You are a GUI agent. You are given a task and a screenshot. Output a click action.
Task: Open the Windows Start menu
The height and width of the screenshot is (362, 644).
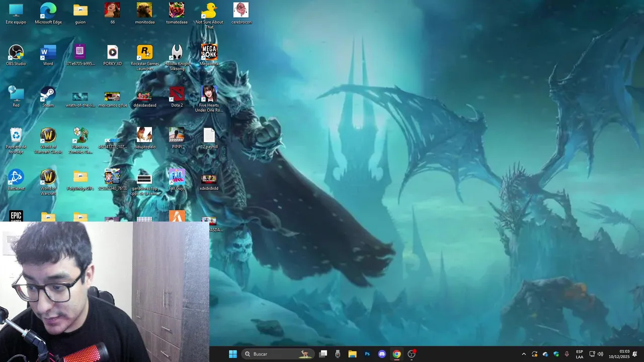click(x=233, y=354)
